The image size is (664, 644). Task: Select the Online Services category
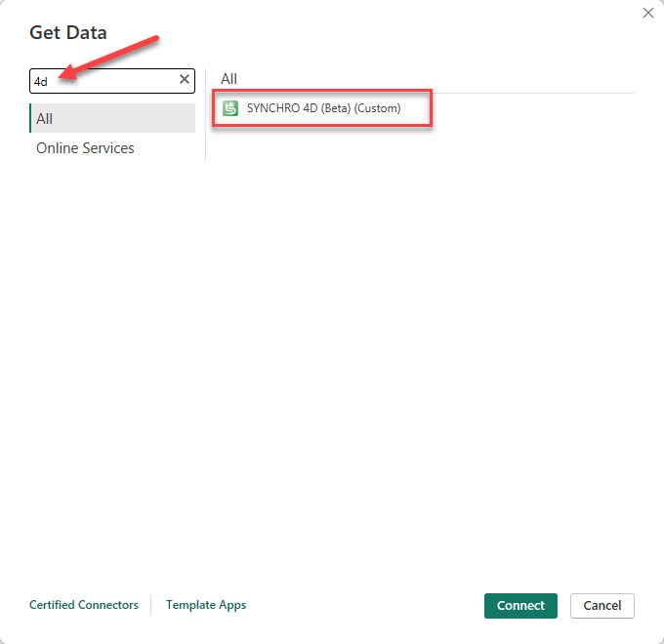pyautogui.click(x=112, y=148)
